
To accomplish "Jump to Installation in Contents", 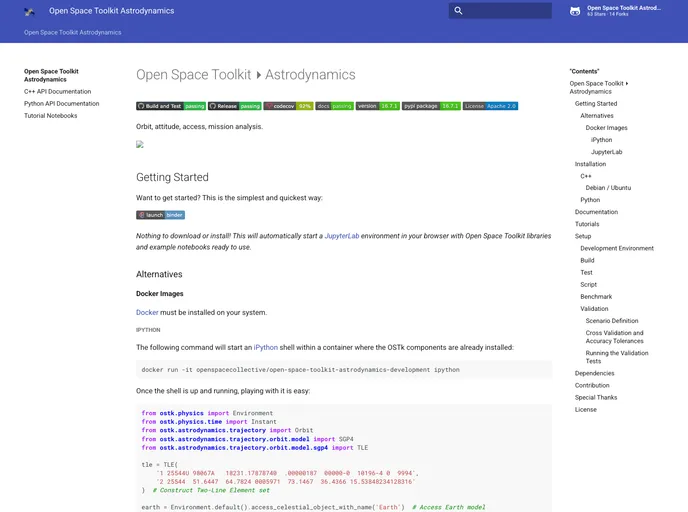I will [x=590, y=164].
